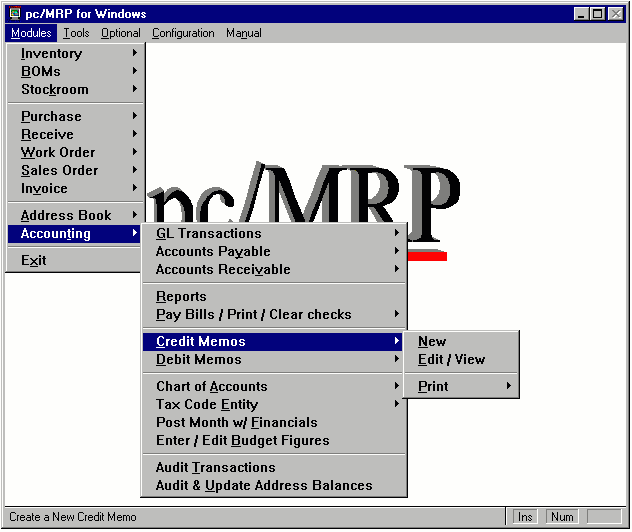Open the Invoice submenu
The height and width of the screenshot is (532, 632).
pos(75,188)
